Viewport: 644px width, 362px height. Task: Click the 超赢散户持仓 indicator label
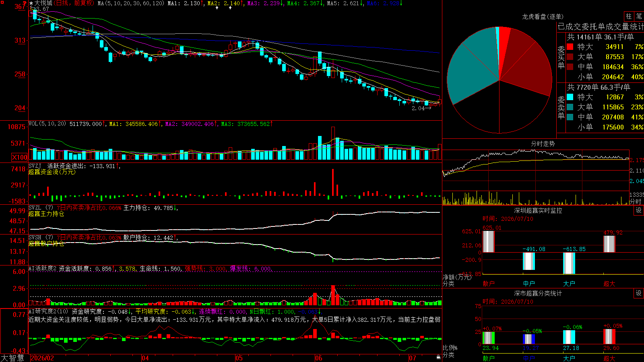pos(46,243)
